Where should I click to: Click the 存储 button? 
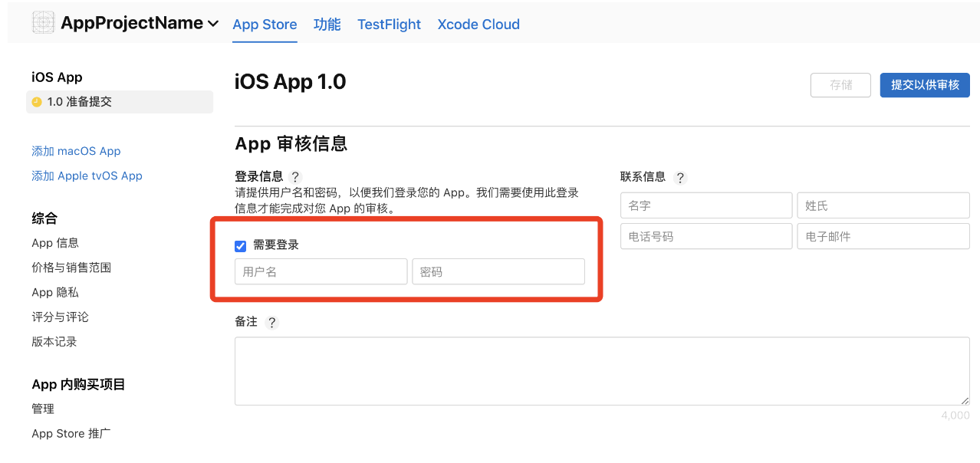pyautogui.click(x=841, y=85)
